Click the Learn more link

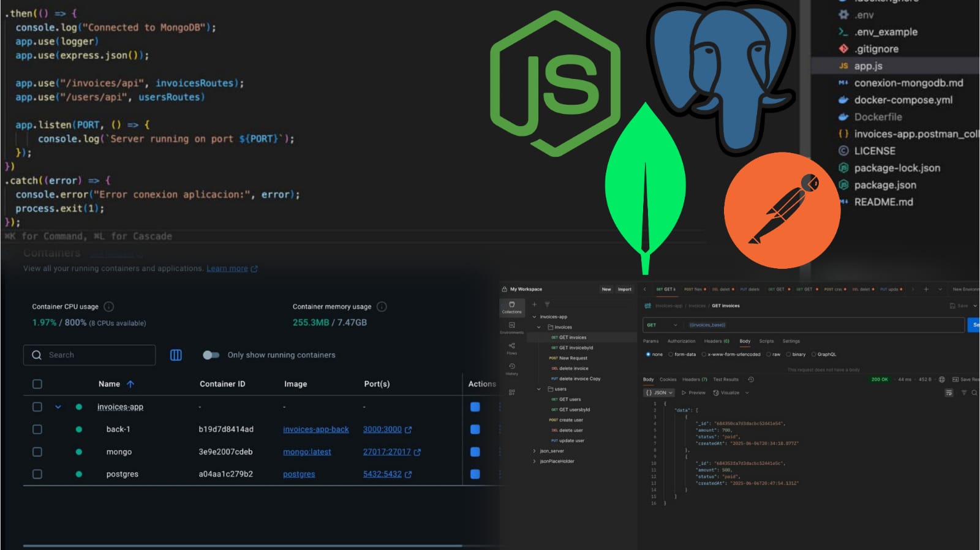(x=227, y=268)
